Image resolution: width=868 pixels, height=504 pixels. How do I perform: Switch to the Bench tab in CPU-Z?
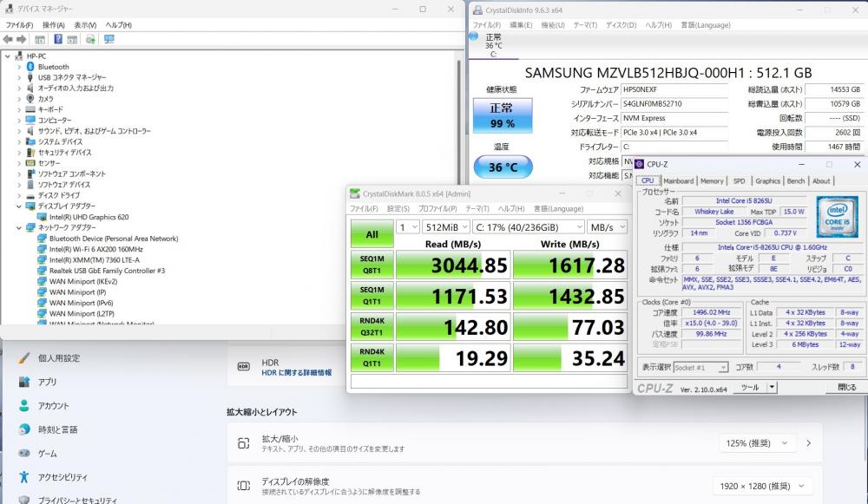click(796, 181)
